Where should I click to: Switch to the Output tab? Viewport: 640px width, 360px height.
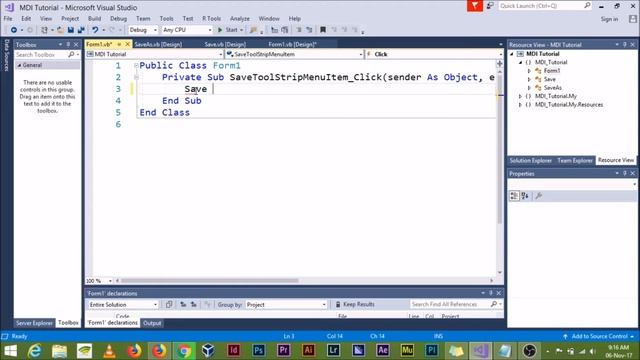(152, 323)
